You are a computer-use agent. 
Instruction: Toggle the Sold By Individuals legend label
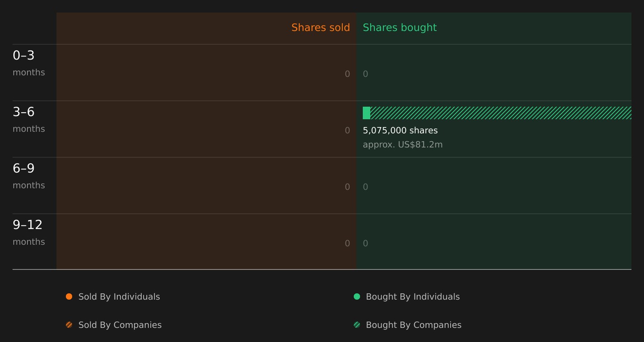coord(119,297)
